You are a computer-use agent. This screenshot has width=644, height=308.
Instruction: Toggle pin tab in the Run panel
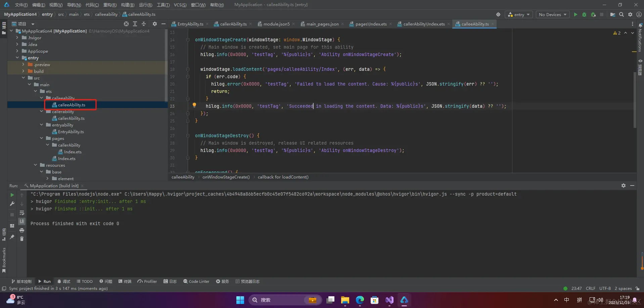12,237
